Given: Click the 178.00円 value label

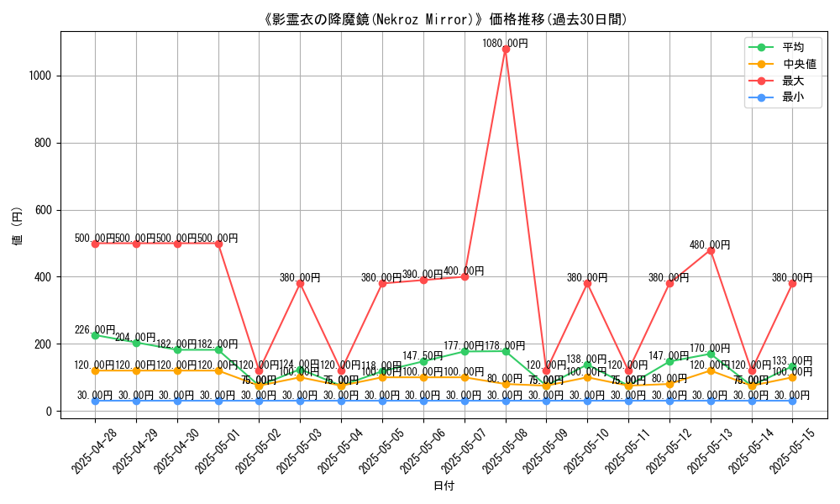Looking at the screenshot, I should tap(505, 346).
